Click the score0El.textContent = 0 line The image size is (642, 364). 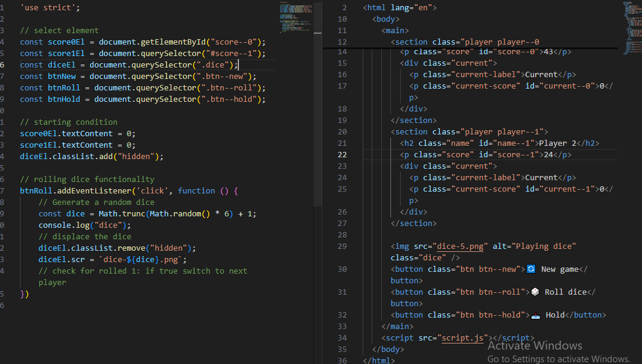[78, 134]
